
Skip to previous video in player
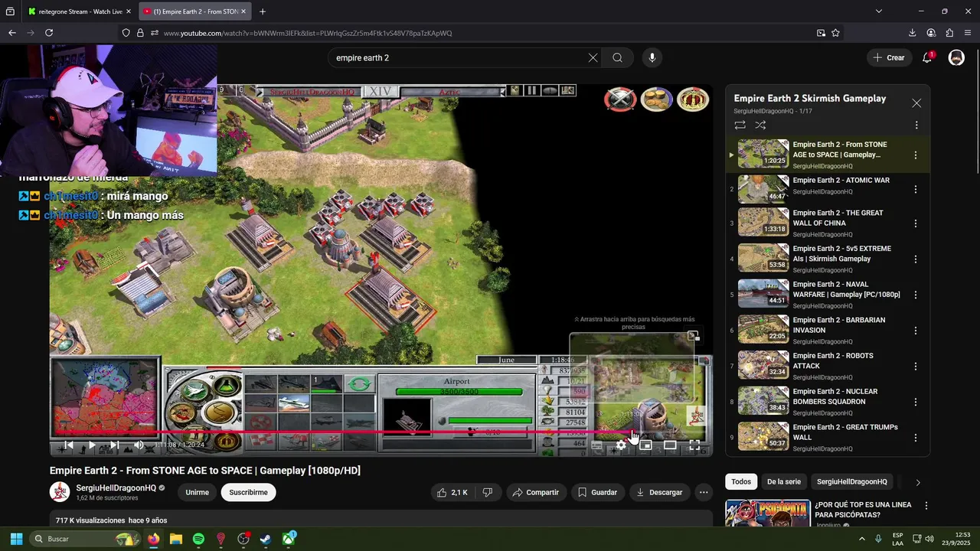68,445
